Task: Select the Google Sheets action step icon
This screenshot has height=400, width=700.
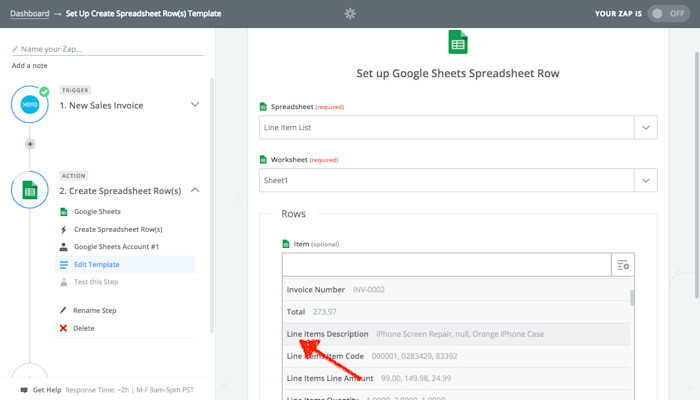Action: (x=30, y=190)
